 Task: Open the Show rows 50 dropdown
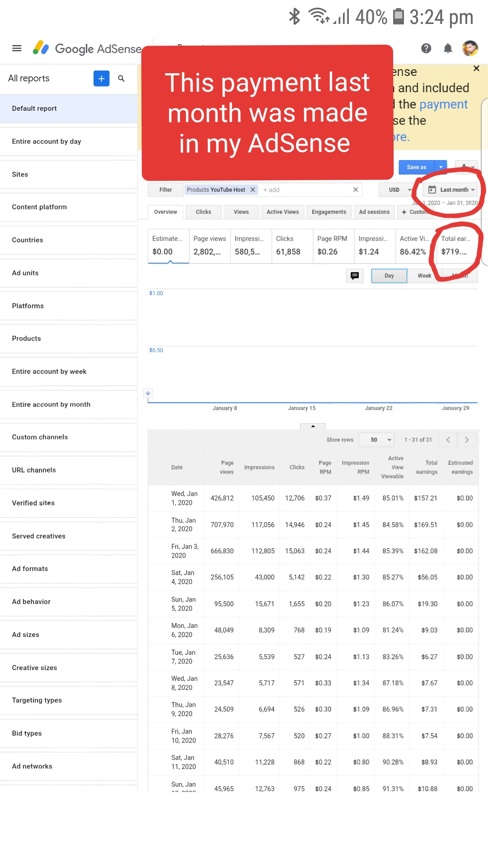[377, 440]
